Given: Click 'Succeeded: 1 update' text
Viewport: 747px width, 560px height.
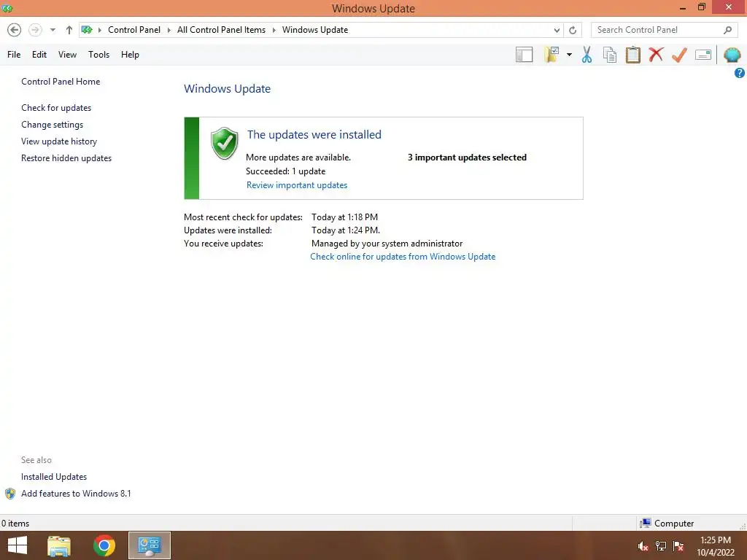Looking at the screenshot, I should coord(285,171).
